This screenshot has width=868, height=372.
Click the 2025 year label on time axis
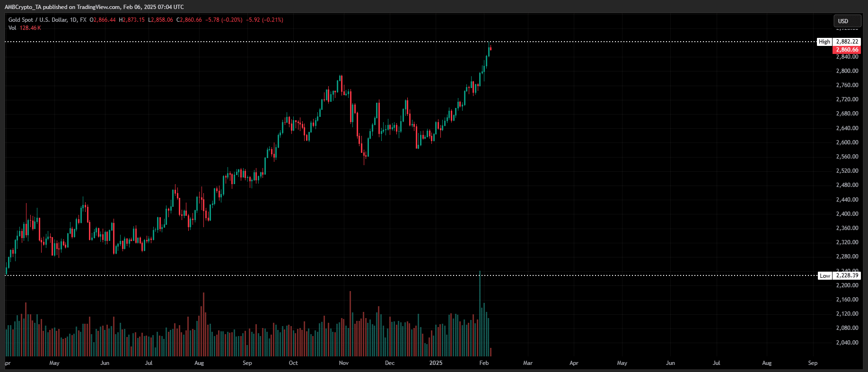436,363
